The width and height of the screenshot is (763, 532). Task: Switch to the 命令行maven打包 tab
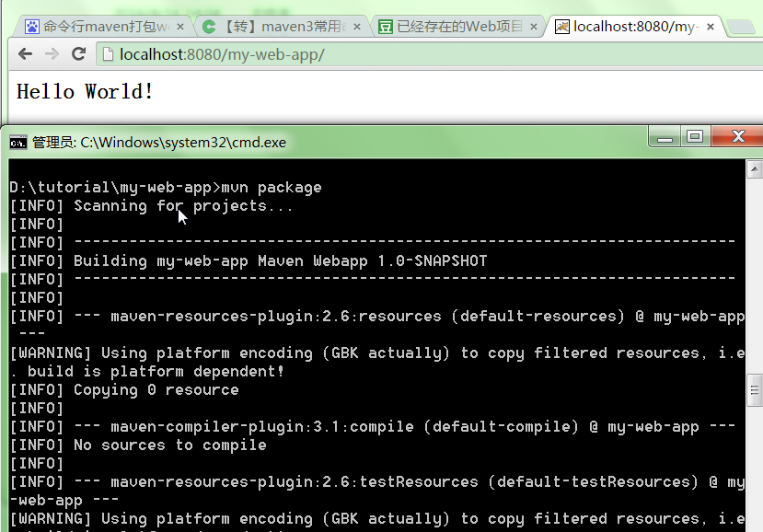click(x=101, y=27)
